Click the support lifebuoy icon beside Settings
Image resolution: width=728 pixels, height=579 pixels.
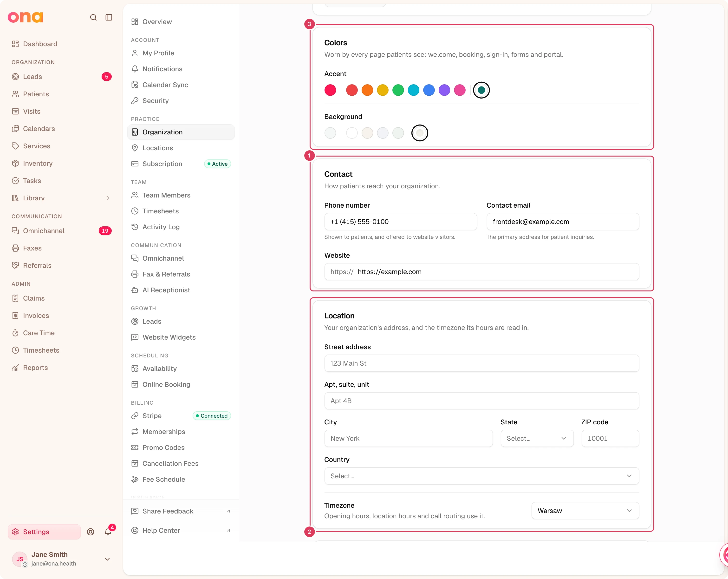91,532
